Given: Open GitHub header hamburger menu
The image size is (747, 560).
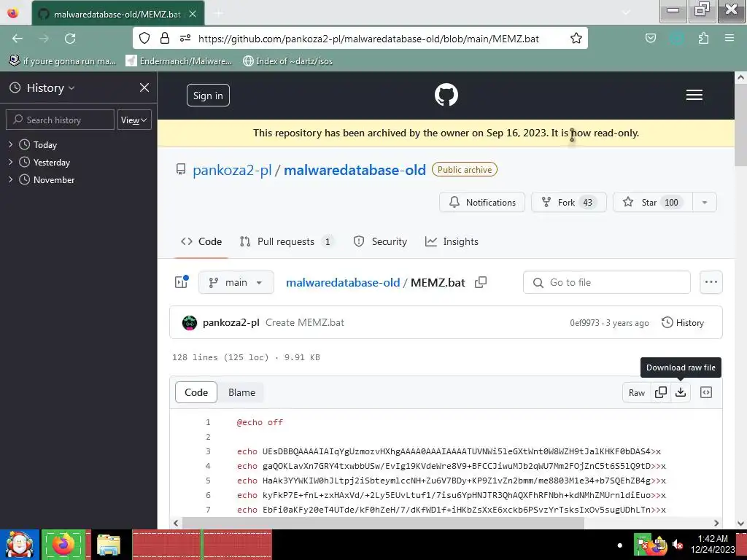Looking at the screenshot, I should [694, 95].
